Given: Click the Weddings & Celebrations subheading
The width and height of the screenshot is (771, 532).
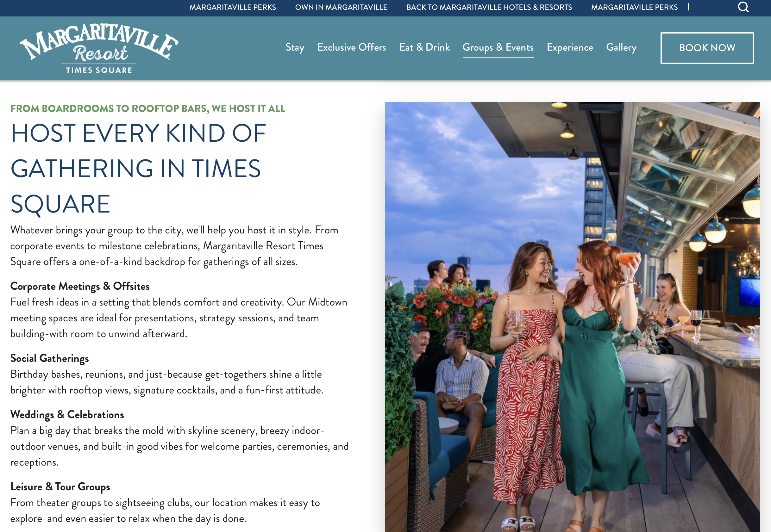Looking at the screenshot, I should [x=67, y=414].
